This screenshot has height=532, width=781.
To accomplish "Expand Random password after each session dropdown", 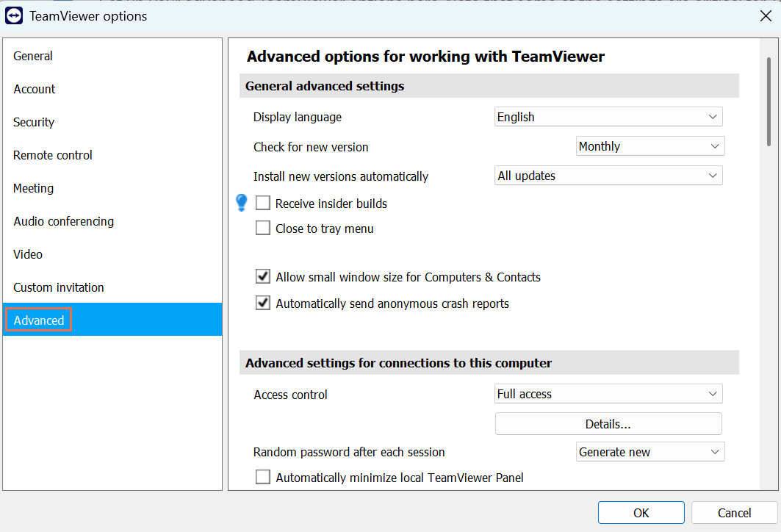I will coord(650,452).
